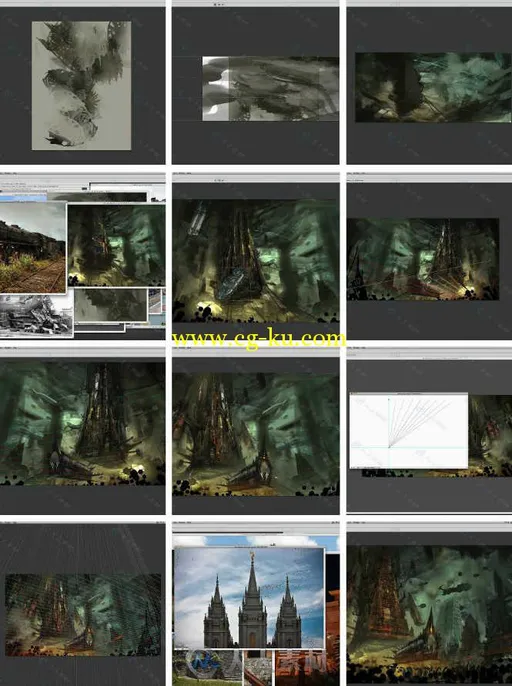
Task: Select the black-and-white wreckage reference photo
Action: (36, 315)
